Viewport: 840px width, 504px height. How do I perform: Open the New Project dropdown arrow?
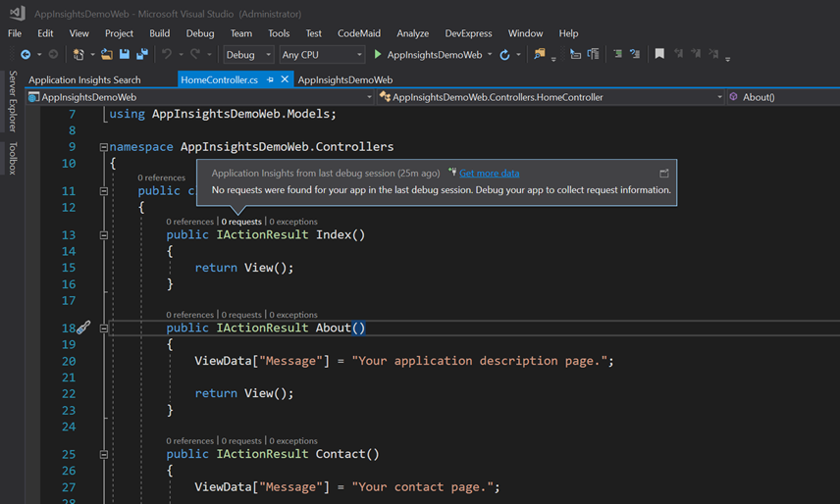click(x=92, y=55)
